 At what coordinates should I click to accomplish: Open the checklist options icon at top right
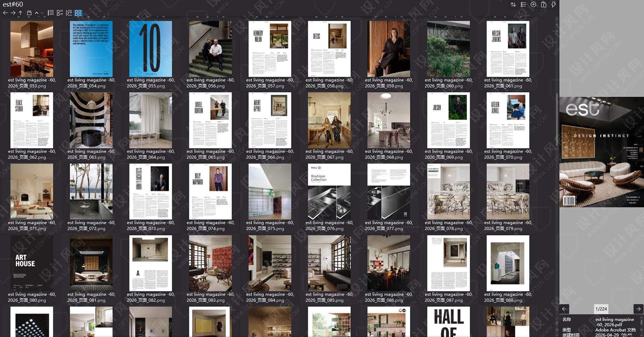coord(523,5)
